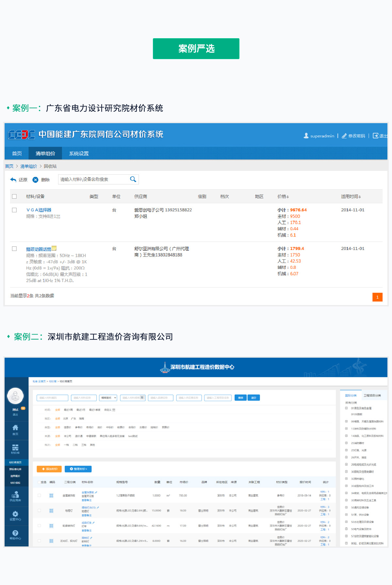This screenshot has height=585, width=392.
Task: Check the select-all checkbox in 材料/设备 header
Action: tap(14, 196)
